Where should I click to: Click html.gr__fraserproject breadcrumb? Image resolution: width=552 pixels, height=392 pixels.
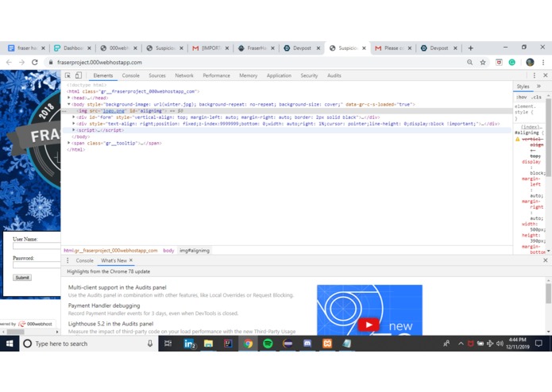pos(110,251)
